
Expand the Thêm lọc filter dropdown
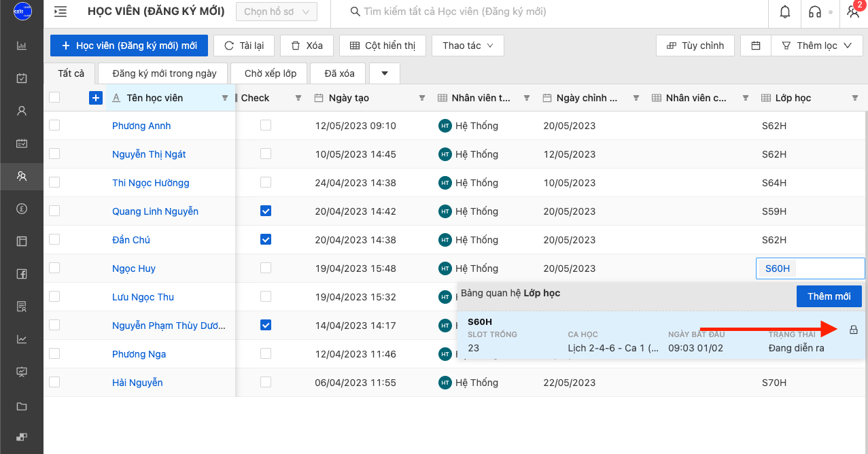(x=816, y=46)
